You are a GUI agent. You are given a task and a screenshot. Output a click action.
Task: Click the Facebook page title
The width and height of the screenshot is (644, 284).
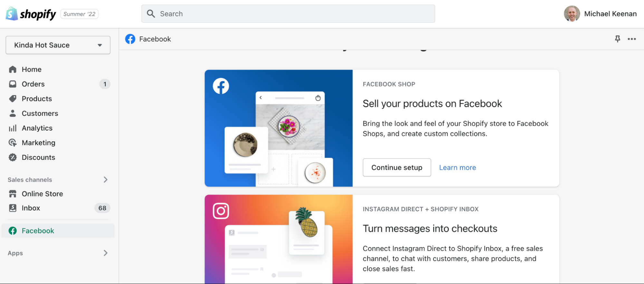[155, 39]
